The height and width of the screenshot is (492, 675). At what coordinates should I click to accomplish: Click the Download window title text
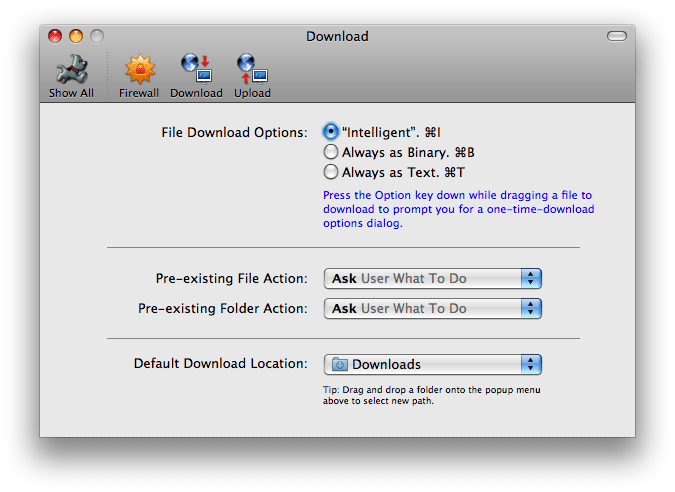tap(337, 36)
